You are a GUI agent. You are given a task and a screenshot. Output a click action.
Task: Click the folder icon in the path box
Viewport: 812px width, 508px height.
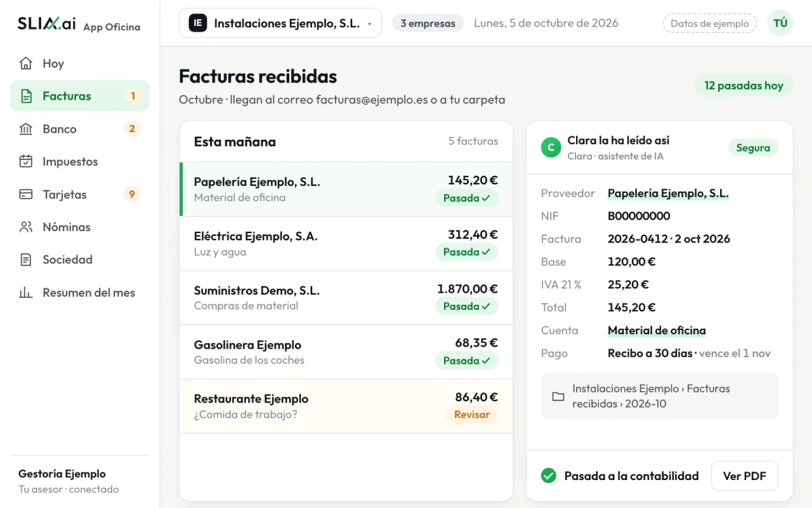(x=558, y=396)
